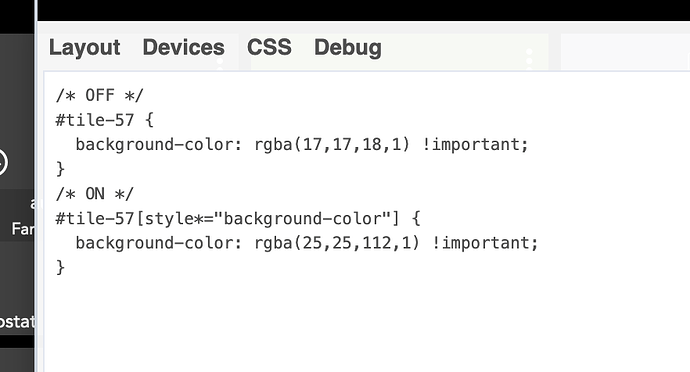The width and height of the screenshot is (690, 372).
Task: Open the Debug tab
Action: [x=348, y=48]
